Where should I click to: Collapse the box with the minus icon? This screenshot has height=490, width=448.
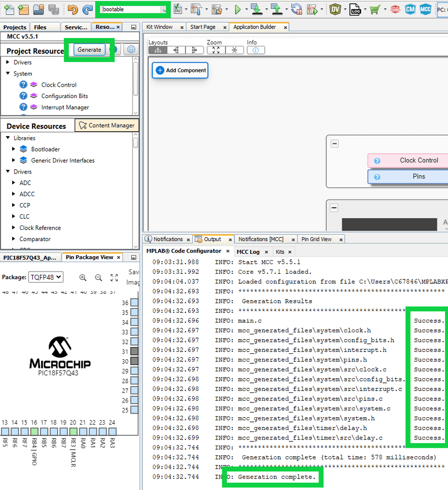point(334,144)
